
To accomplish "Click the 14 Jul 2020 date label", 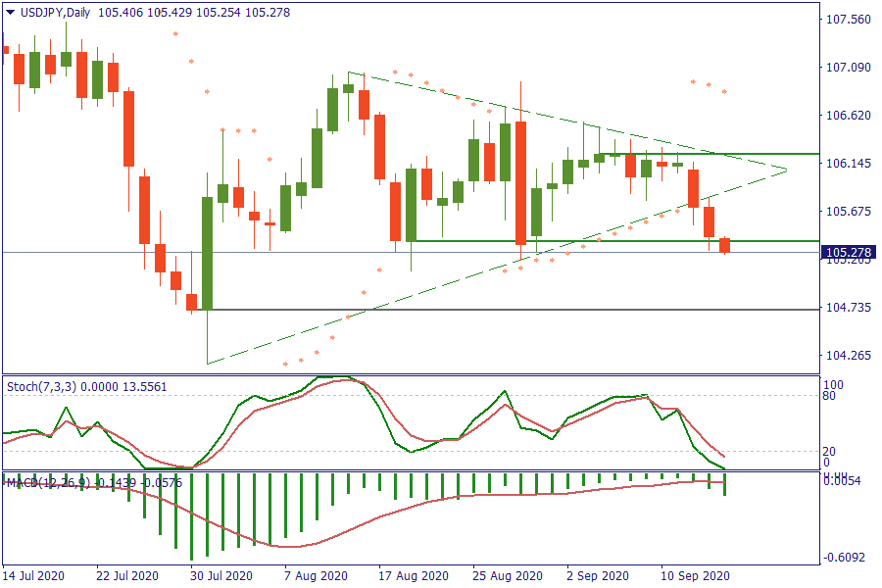I will click(x=33, y=576).
